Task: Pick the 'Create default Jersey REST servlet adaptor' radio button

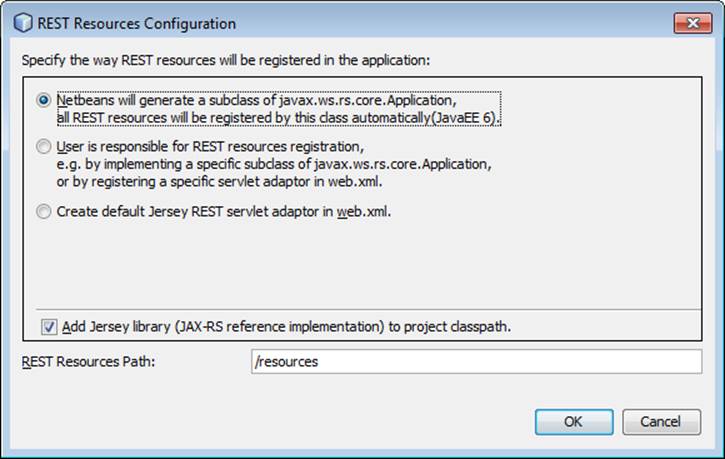Action: [x=43, y=211]
